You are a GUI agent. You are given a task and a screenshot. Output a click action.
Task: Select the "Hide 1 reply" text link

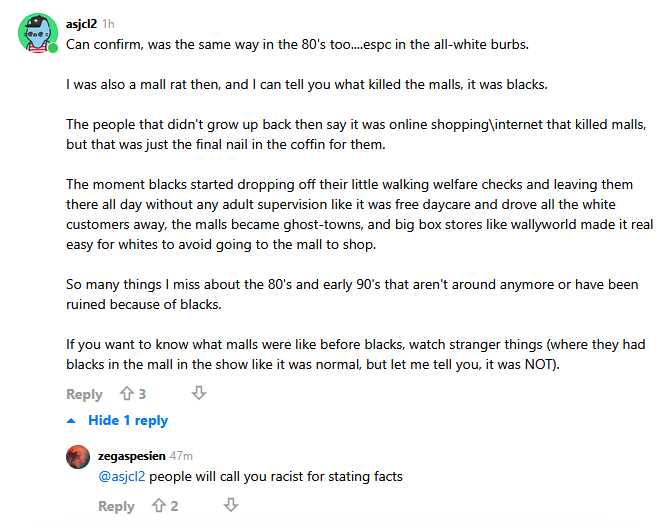pyautogui.click(x=128, y=420)
